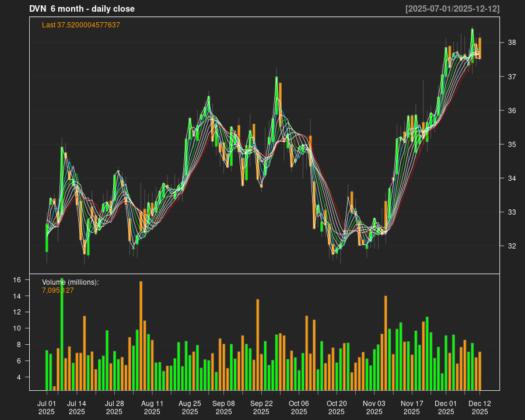Viewport: 525px width, 420px height.
Task: Click the tallest orange volume bar in August
Action: point(141,335)
